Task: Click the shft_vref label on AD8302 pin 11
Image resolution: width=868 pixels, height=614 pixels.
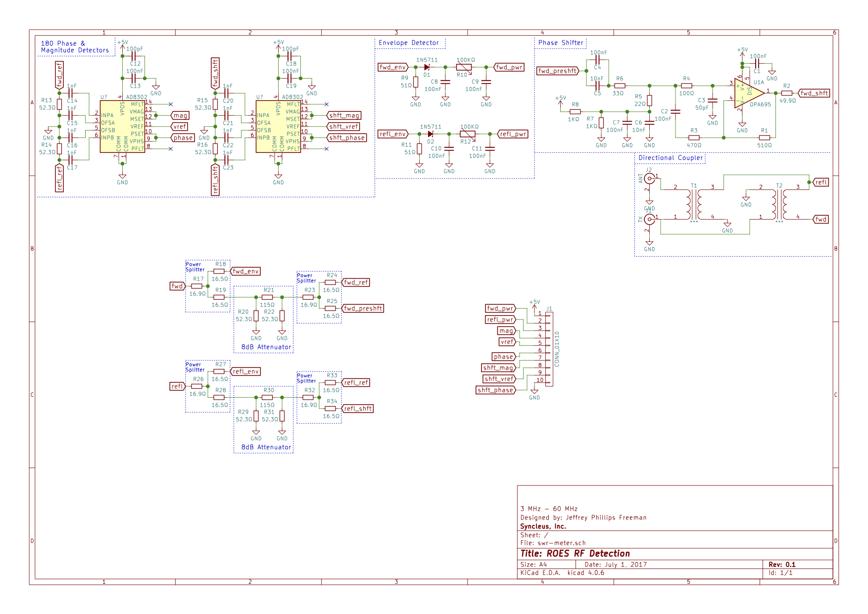Action: click(x=343, y=127)
